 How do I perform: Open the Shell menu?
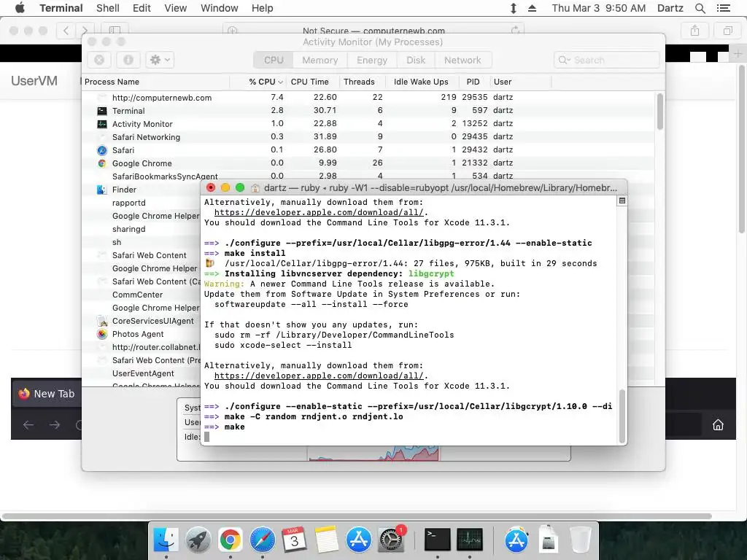pyautogui.click(x=108, y=8)
